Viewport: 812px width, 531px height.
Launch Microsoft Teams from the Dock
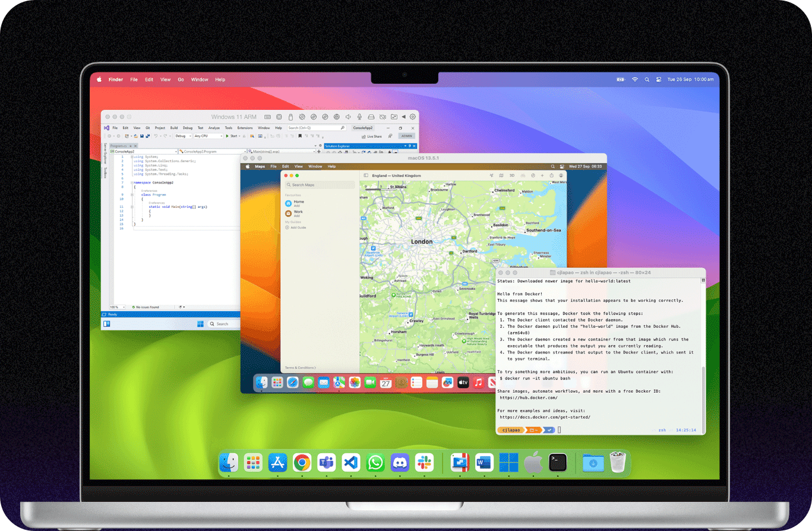[327, 462]
